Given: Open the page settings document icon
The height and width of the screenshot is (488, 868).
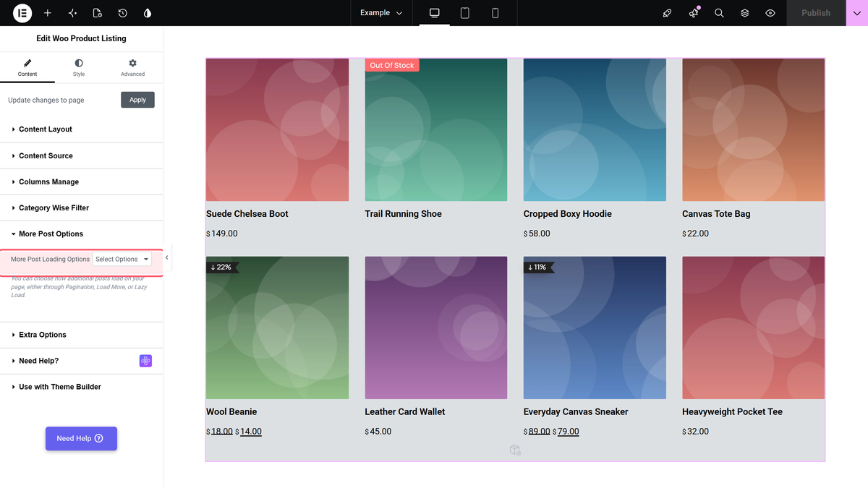Looking at the screenshot, I should pos(98,13).
